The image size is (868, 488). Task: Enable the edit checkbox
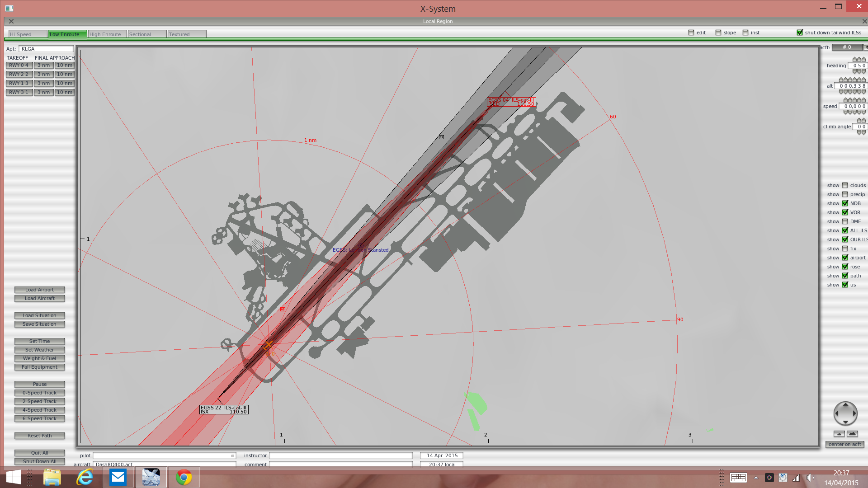tap(691, 33)
